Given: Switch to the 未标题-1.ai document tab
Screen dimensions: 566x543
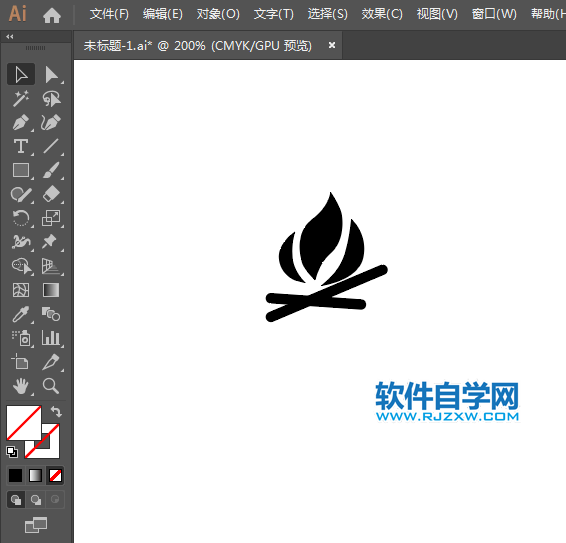Looking at the screenshot, I should [198, 45].
